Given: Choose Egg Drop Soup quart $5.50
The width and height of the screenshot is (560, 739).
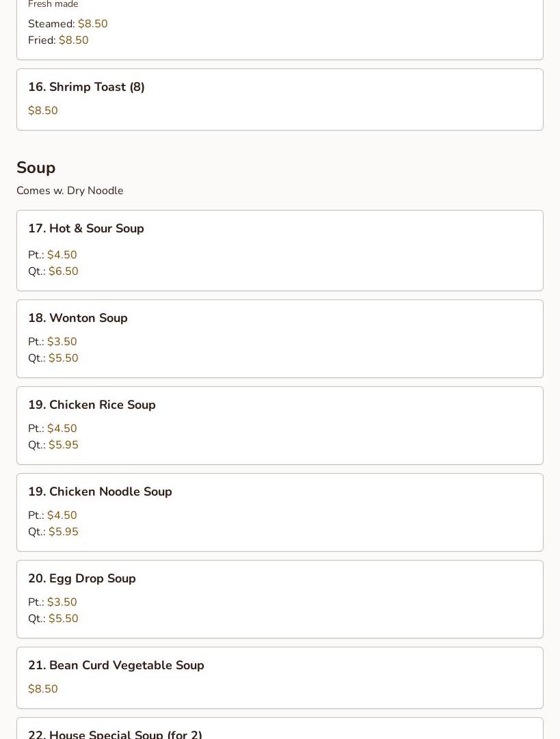Looking at the screenshot, I should [x=63, y=619].
